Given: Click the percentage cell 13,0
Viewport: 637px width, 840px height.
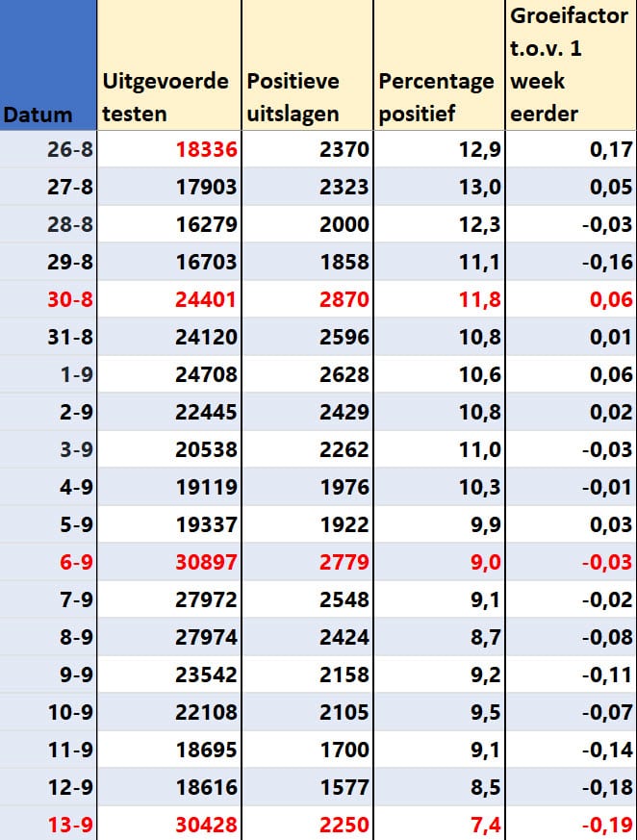Looking at the screenshot, I should pos(440,187).
